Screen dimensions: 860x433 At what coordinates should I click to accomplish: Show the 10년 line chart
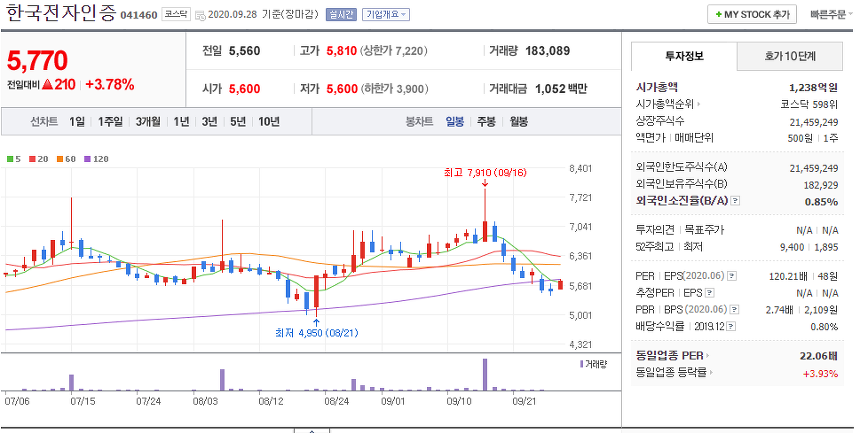269,121
